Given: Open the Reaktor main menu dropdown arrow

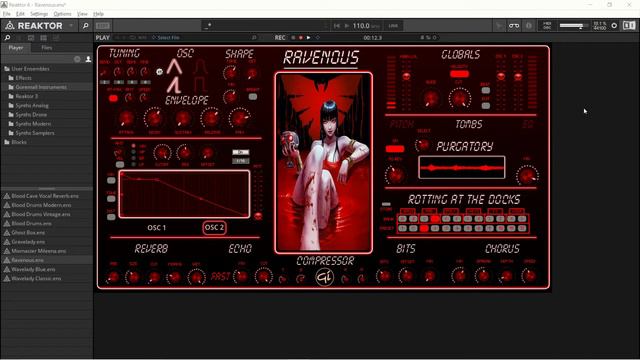Looking at the screenshot, I should (71, 26).
